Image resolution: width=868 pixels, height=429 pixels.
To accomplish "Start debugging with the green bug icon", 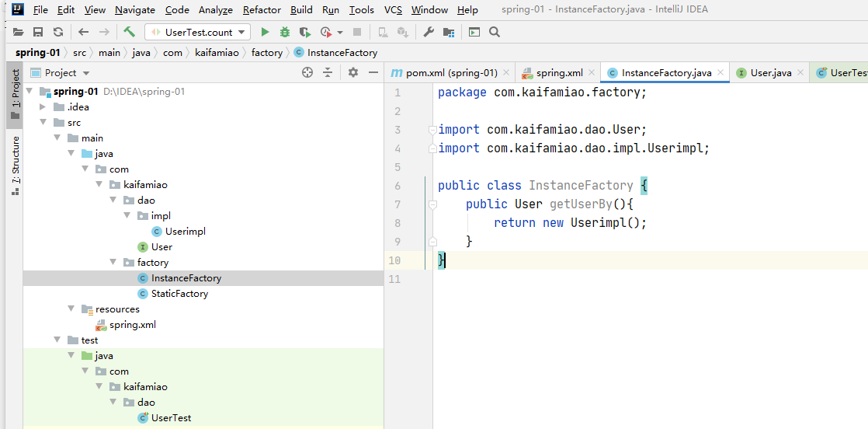I will pyautogui.click(x=284, y=32).
